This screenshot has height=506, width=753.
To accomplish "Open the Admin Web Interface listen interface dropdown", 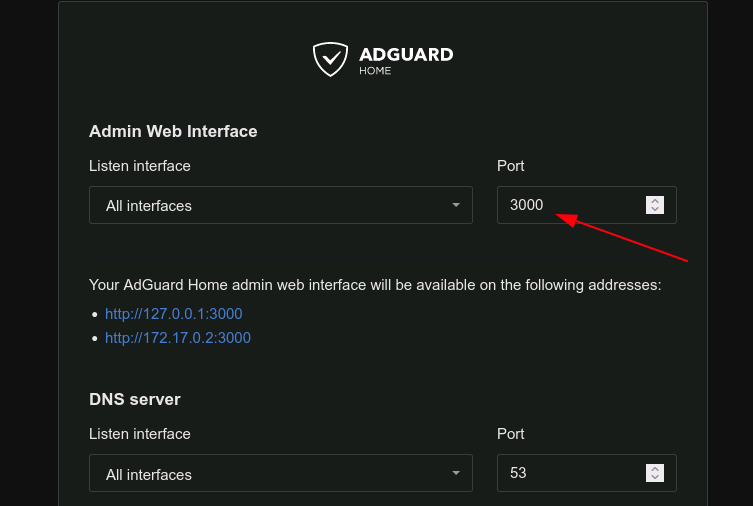I will 281,205.
